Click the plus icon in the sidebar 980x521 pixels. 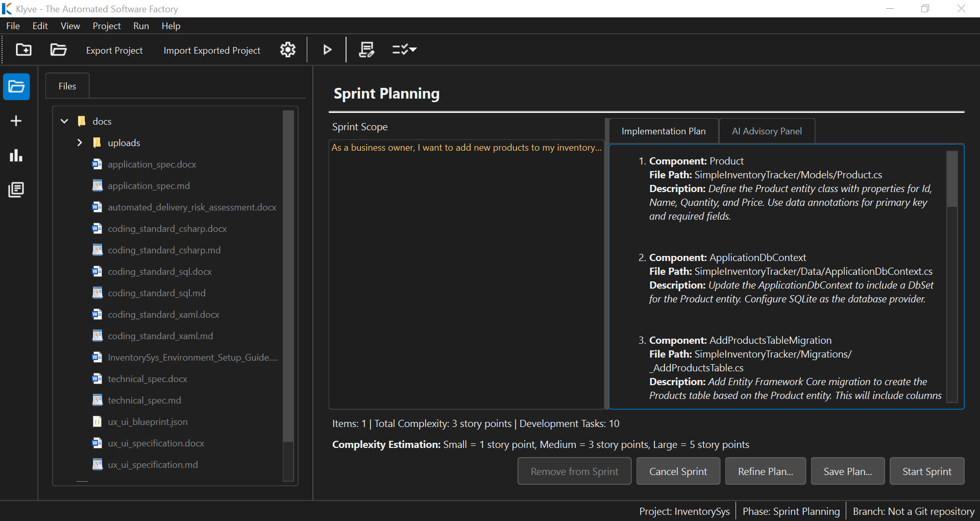pos(16,121)
